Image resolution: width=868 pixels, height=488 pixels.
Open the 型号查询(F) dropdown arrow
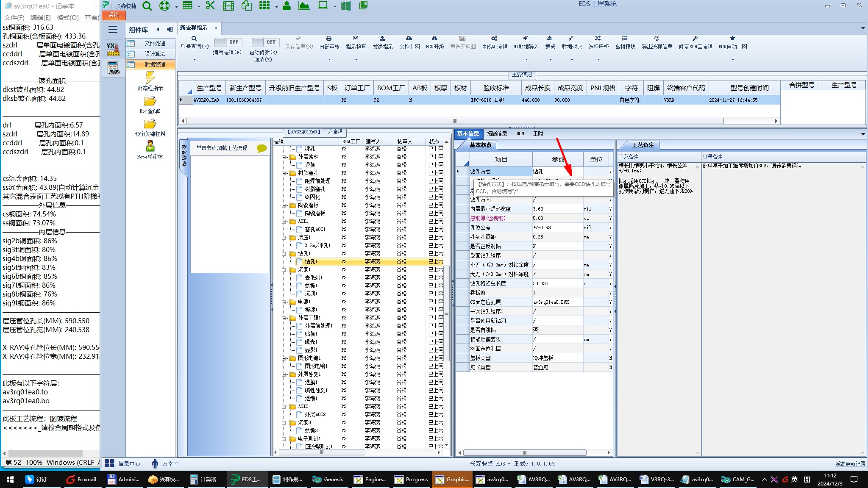195,59
